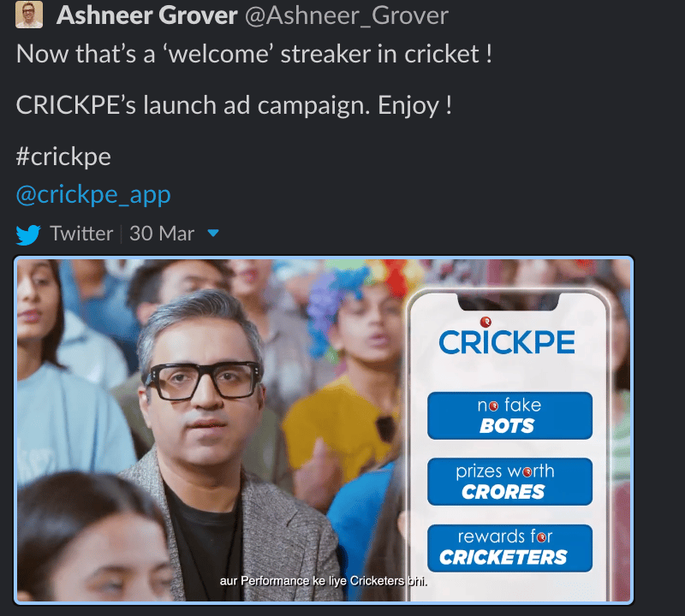Click the @Ashneer_Grover handle
Image resolution: width=685 pixels, height=616 pixels.
[x=347, y=16]
